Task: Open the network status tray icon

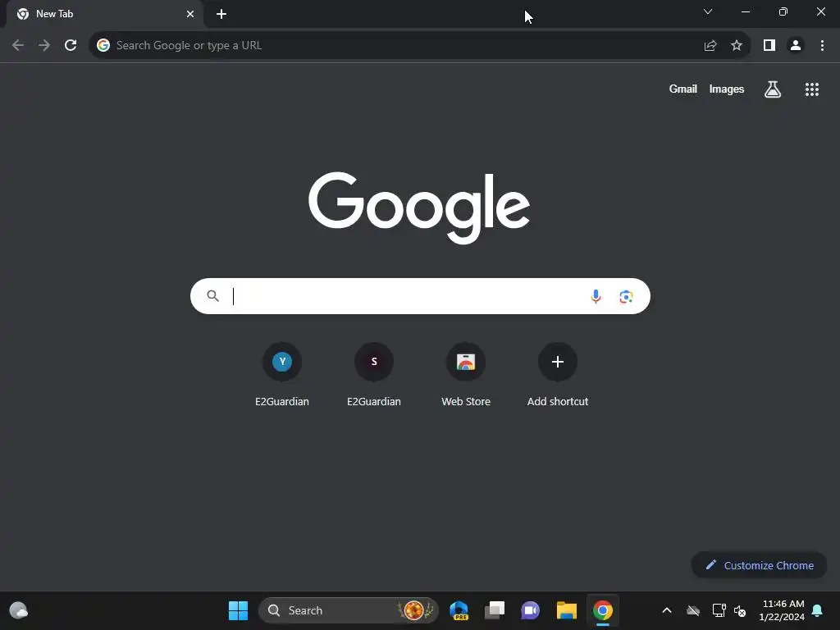Action: point(719,610)
